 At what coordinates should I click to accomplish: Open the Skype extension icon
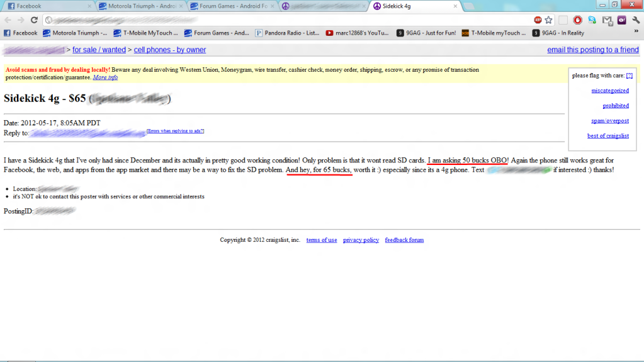tap(592, 20)
